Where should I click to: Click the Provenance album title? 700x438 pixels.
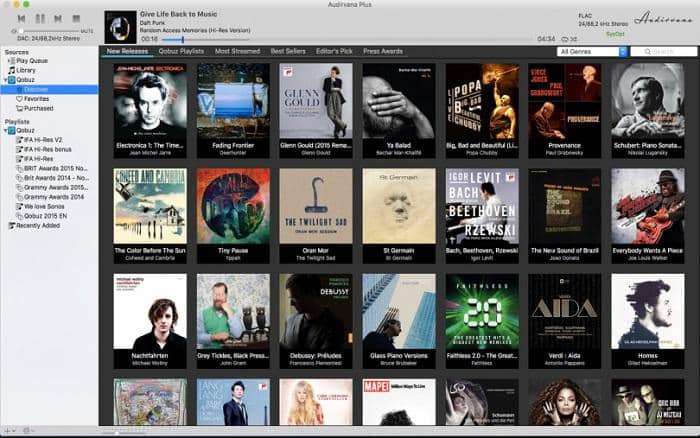pos(564,146)
